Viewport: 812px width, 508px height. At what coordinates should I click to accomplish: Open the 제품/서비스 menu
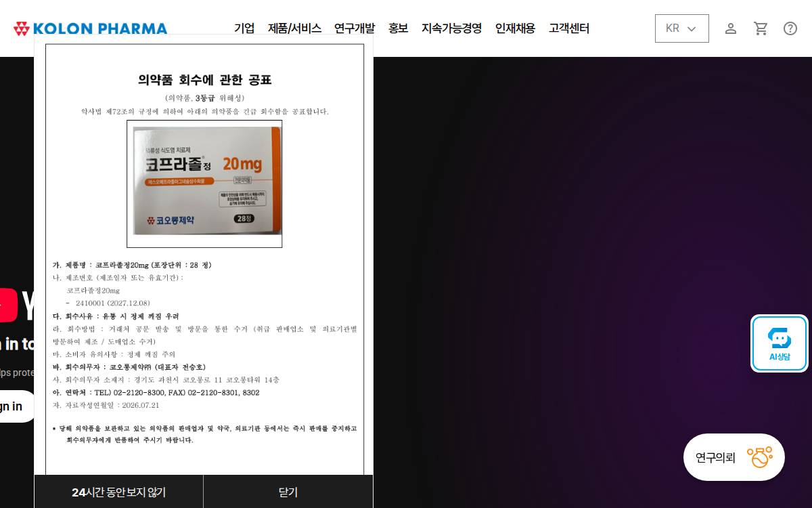294,28
